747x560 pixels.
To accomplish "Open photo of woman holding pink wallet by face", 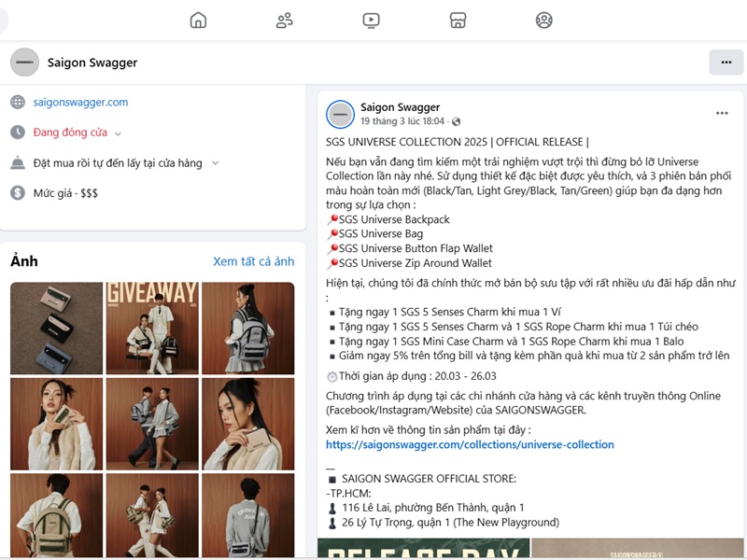I will [x=248, y=424].
